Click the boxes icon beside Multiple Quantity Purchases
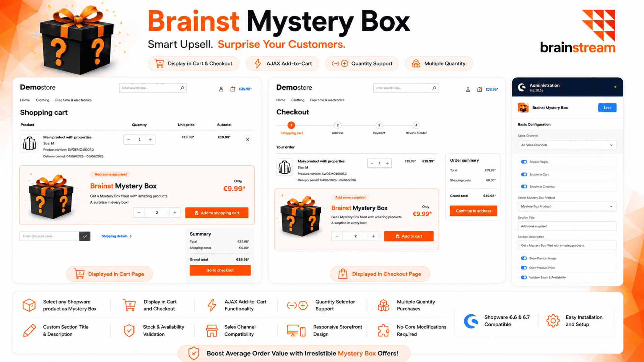 point(383,305)
